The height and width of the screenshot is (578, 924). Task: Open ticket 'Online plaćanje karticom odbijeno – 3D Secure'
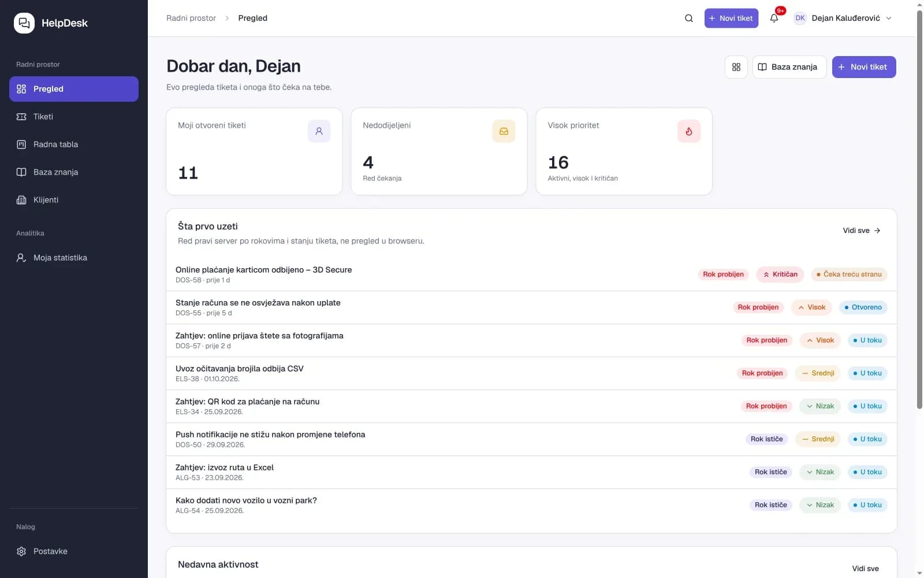[531, 275]
